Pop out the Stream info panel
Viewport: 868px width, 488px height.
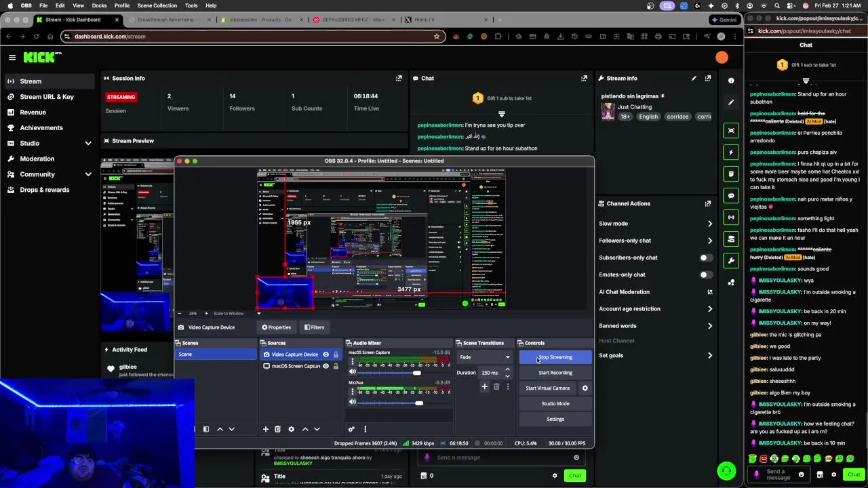(x=708, y=79)
